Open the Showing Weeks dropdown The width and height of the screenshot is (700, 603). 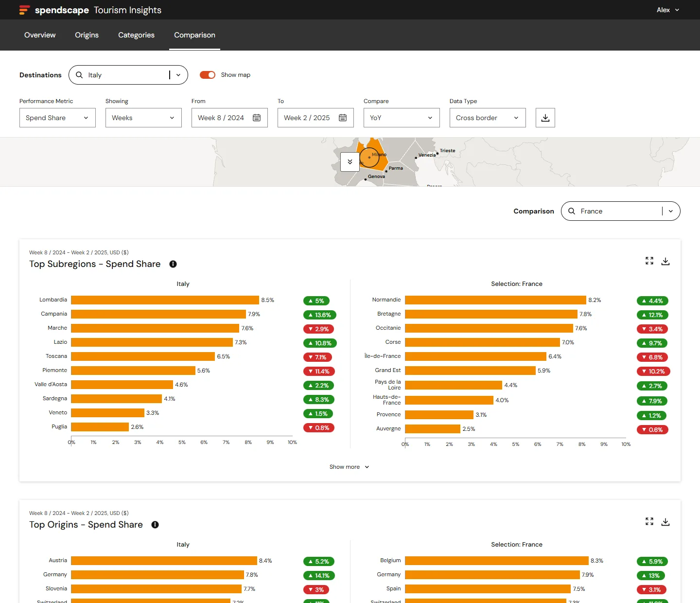click(143, 118)
